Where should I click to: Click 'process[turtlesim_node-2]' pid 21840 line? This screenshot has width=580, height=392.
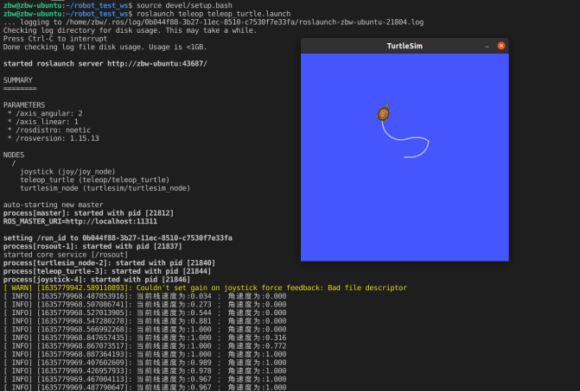click(x=109, y=262)
